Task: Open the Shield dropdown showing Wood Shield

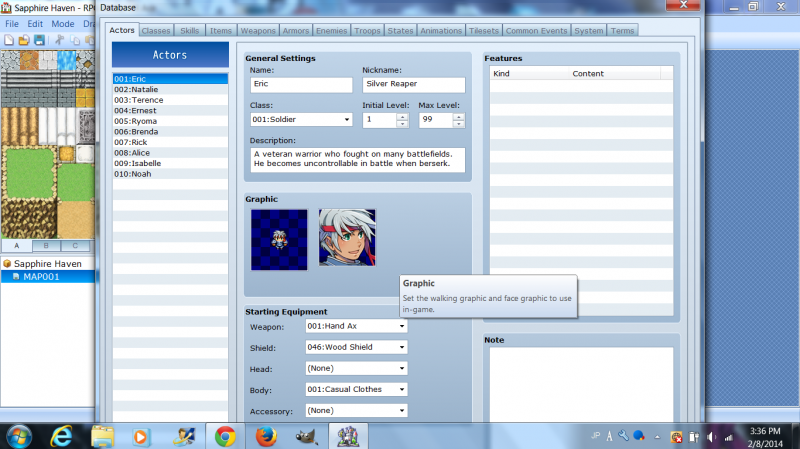Action: click(356, 347)
